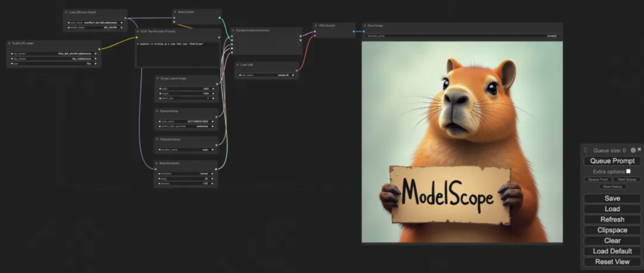Collapse the Load Diffusion Model node via its dot
This screenshot has height=273, width=644.
(x=66, y=12)
